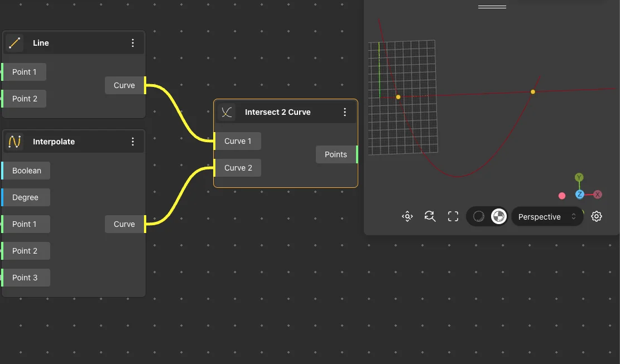Click the Line node icon
The width and height of the screenshot is (620, 364).
pos(15,43)
